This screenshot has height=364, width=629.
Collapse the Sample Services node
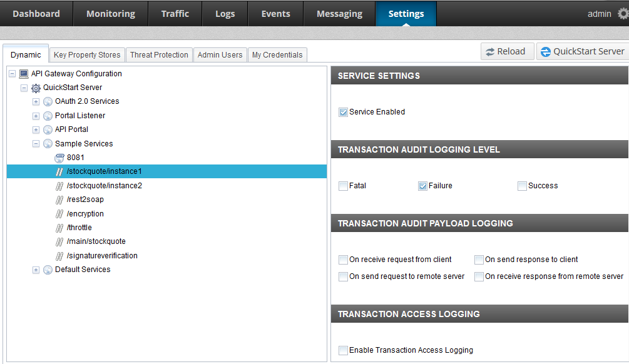[x=36, y=143]
